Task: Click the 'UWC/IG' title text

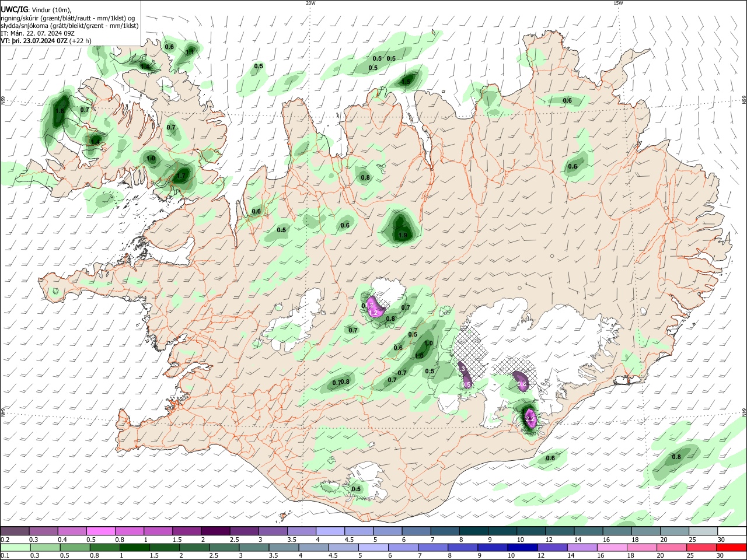Action: [14, 10]
